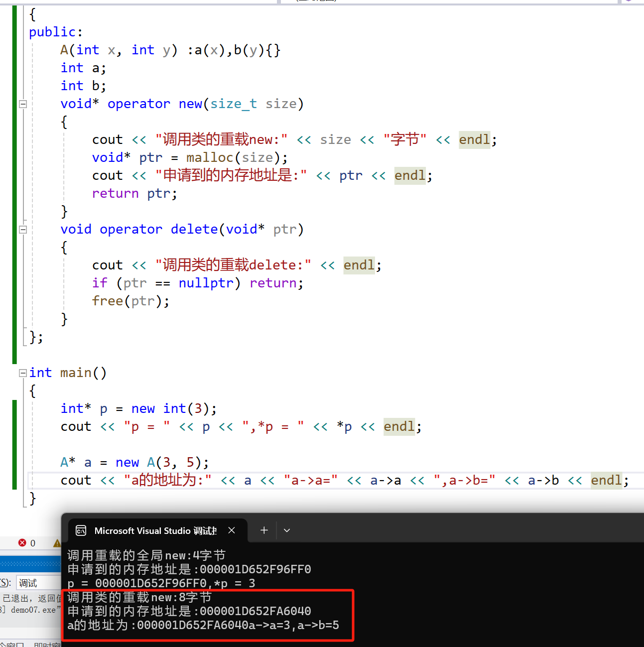644x647 pixels.
Task: Click console line '调用类的重载new:8字节'
Action: click(x=139, y=597)
